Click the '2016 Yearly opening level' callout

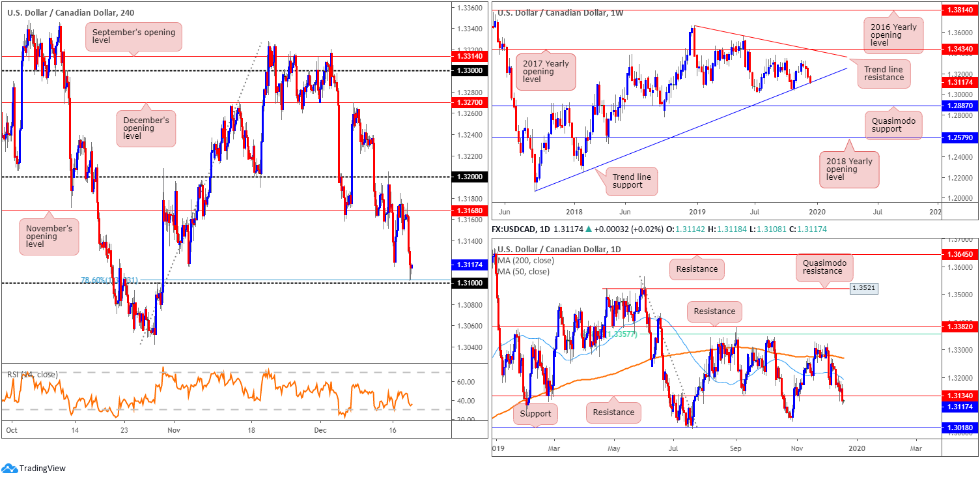click(x=894, y=36)
